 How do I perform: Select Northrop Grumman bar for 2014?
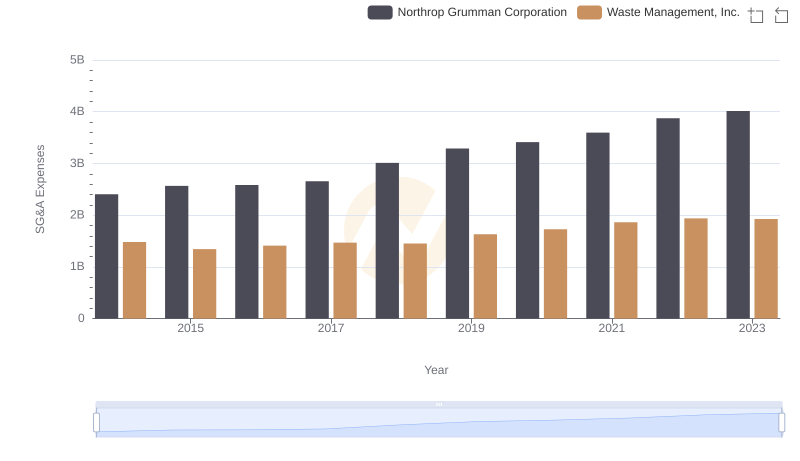[107, 257]
